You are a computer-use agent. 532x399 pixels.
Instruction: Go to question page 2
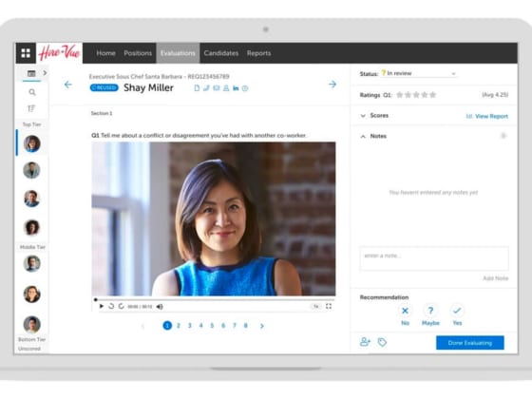pos(179,326)
